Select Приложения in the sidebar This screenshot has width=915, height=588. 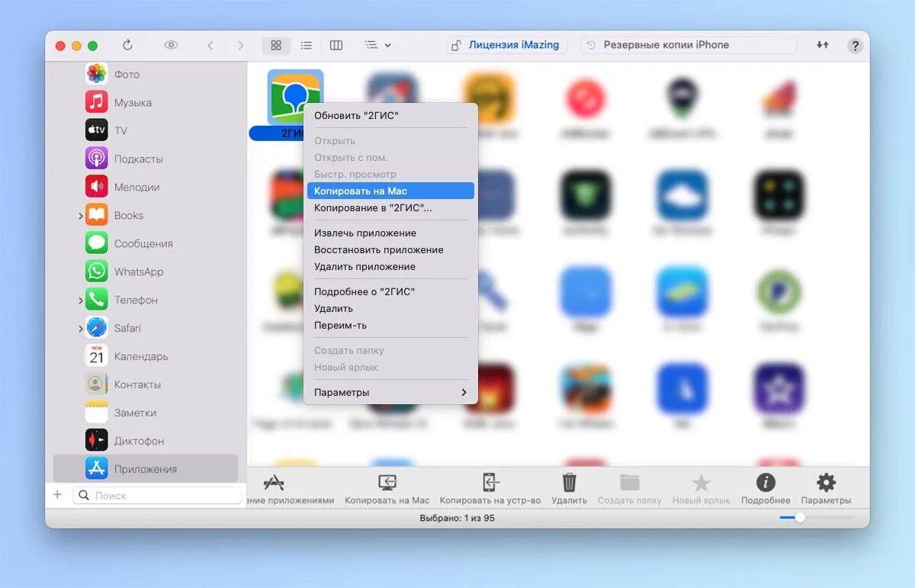click(x=146, y=469)
